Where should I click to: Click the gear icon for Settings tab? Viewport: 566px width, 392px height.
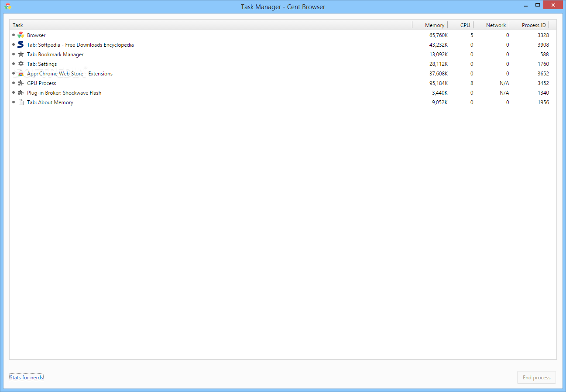(x=21, y=64)
